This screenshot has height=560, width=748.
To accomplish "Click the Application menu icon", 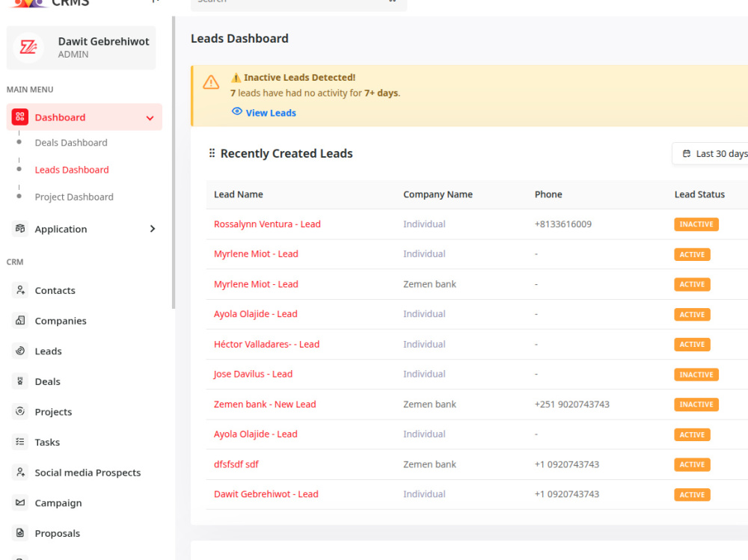I will point(20,229).
